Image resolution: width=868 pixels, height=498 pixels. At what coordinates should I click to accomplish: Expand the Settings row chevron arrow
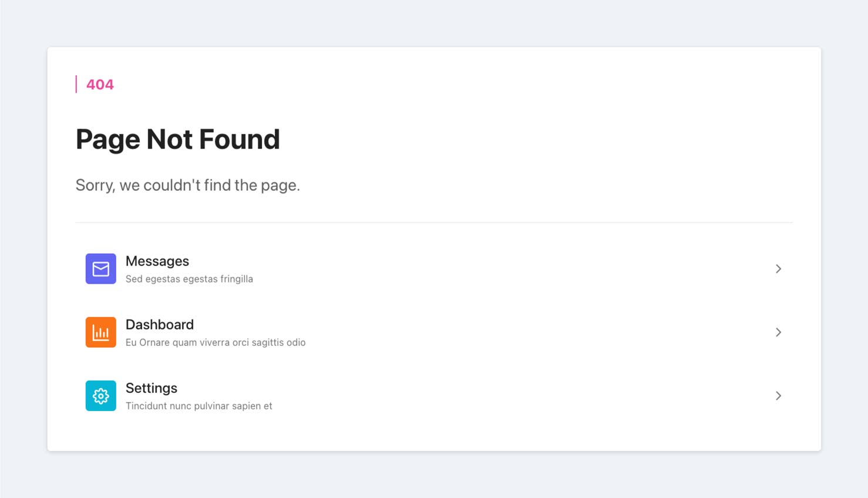tap(778, 396)
